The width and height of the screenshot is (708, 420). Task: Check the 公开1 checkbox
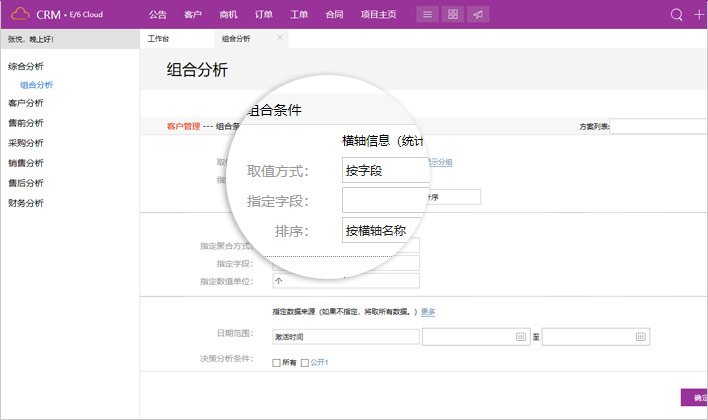pyautogui.click(x=303, y=362)
